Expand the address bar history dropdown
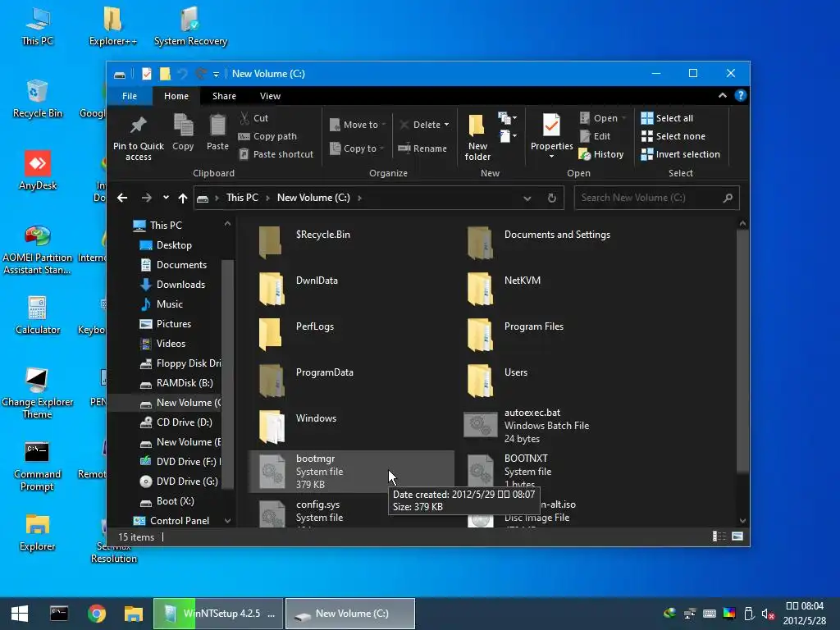Viewport: 840px width, 630px height. click(527, 199)
